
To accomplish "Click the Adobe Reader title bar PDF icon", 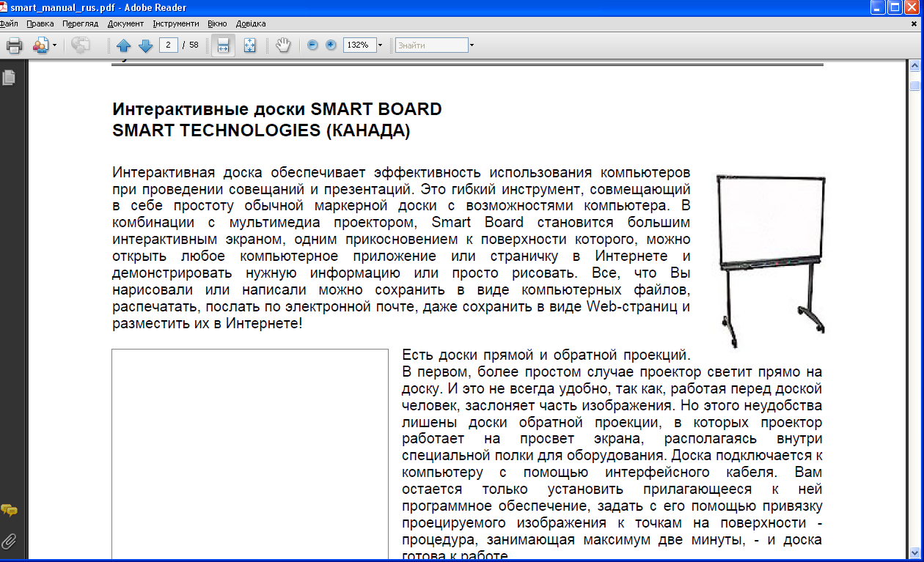I will [5, 7].
